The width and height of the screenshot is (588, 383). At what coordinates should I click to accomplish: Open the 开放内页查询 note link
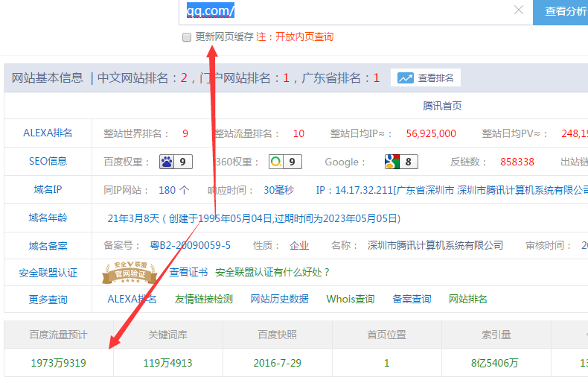[x=304, y=37]
